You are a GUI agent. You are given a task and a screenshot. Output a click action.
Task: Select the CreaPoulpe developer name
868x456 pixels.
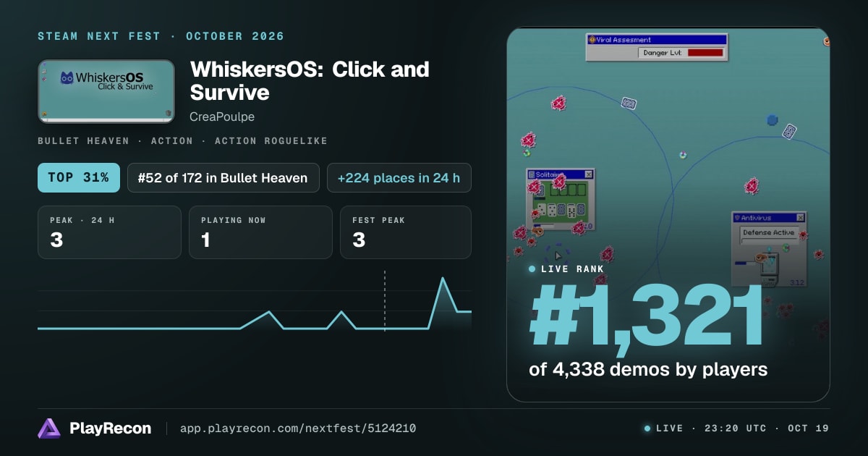pyautogui.click(x=222, y=117)
